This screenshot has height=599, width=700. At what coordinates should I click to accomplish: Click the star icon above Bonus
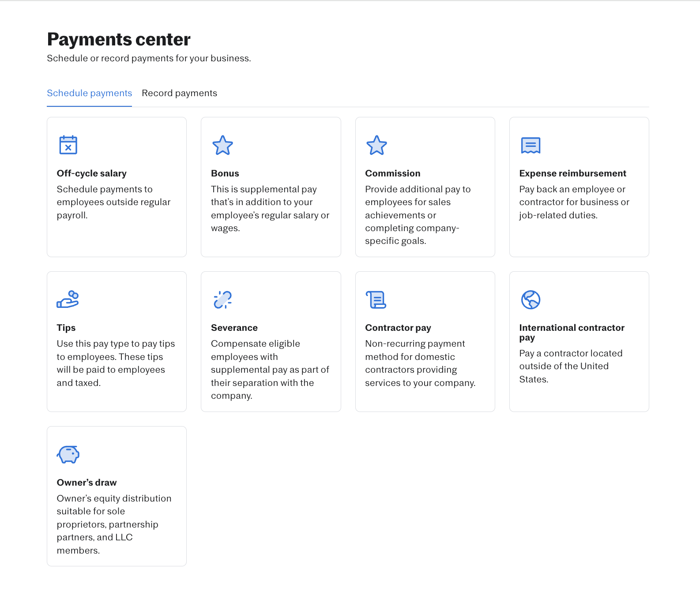coord(222,145)
